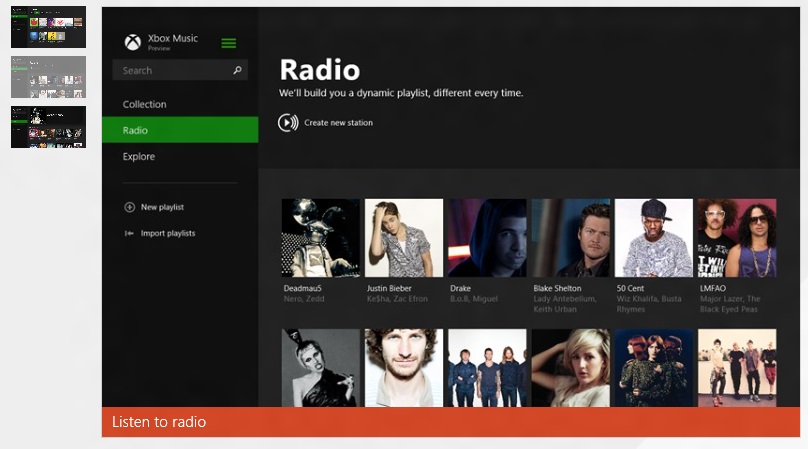This screenshot has height=449, width=808.
Task: Select the Justin Bieber station artwork
Action: coord(403,238)
